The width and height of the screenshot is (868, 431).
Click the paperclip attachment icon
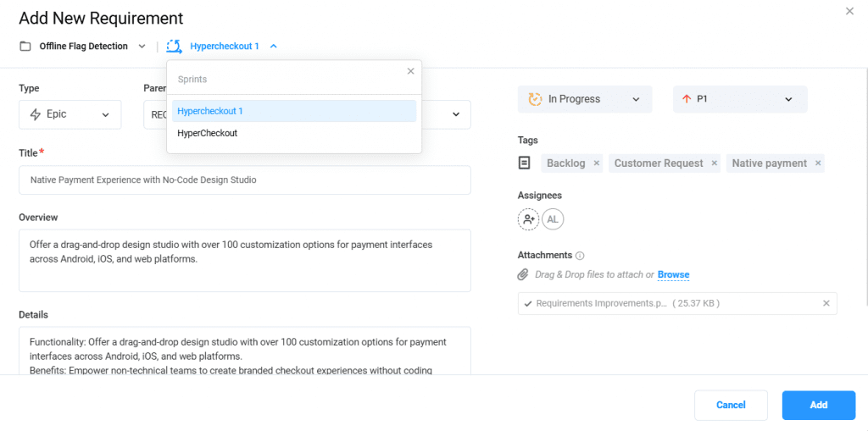(524, 275)
